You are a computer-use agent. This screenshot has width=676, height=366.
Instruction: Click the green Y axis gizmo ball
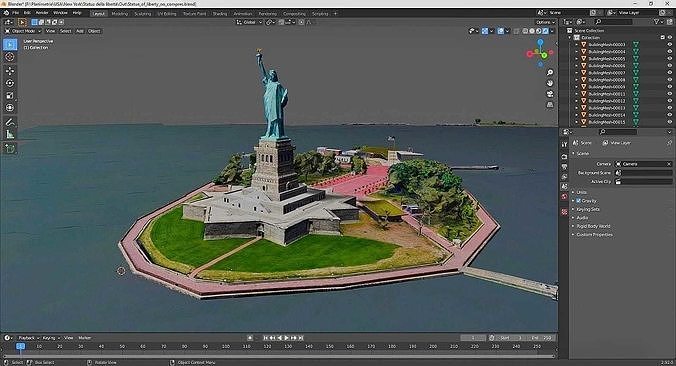pos(545,55)
